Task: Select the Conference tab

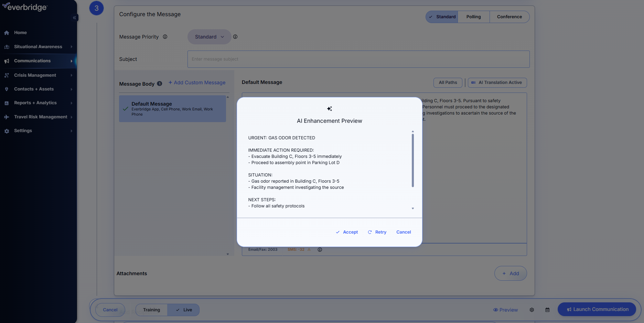Action: [x=509, y=17]
